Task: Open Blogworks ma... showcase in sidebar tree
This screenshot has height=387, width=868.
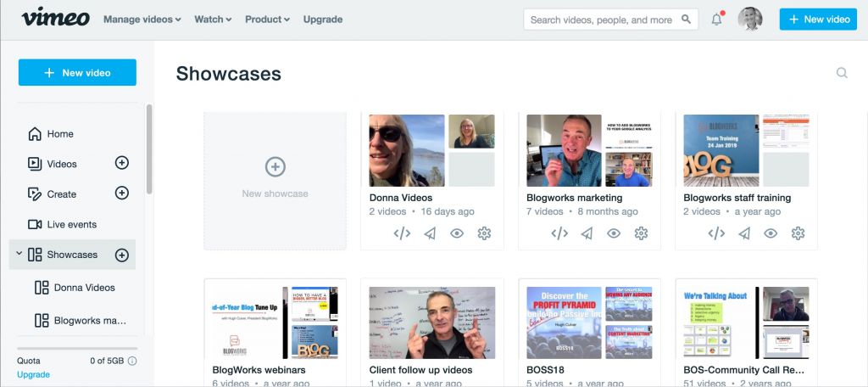Action: pos(81,321)
